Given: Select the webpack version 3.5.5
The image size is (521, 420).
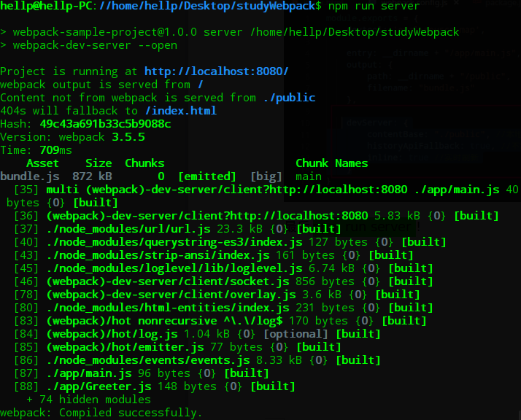Looking at the screenshot, I should click(x=128, y=137).
